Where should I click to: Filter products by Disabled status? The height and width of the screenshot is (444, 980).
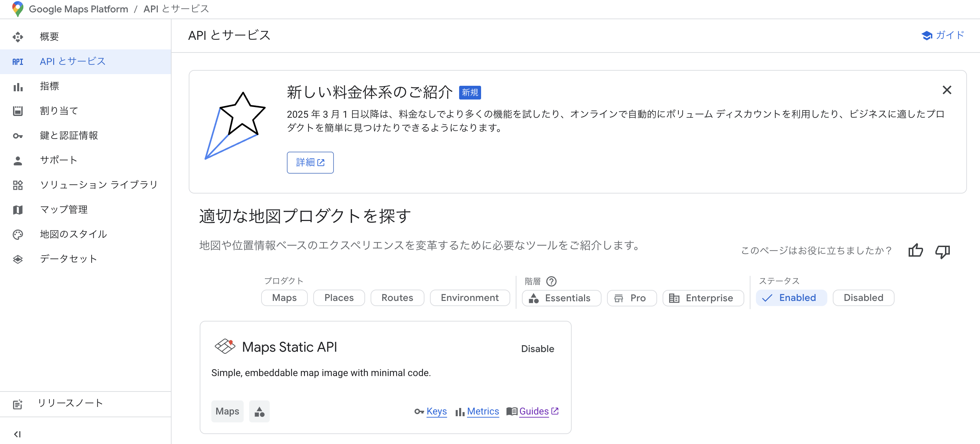tap(863, 297)
